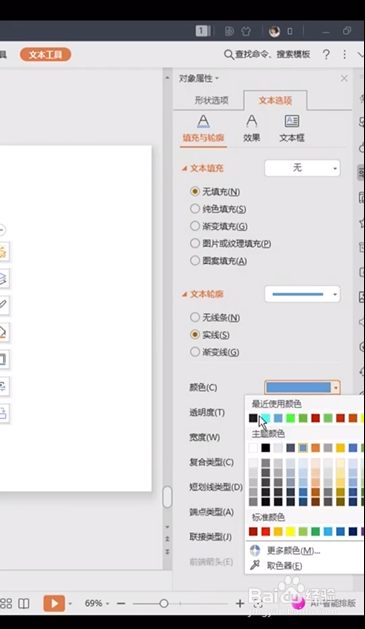Select 渐变线(G) radio button
Image resolution: width=365 pixels, height=629 pixels.
click(195, 352)
